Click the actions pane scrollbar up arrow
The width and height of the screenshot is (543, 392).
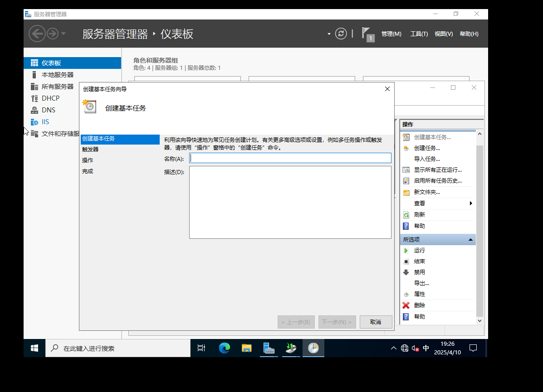click(x=479, y=134)
